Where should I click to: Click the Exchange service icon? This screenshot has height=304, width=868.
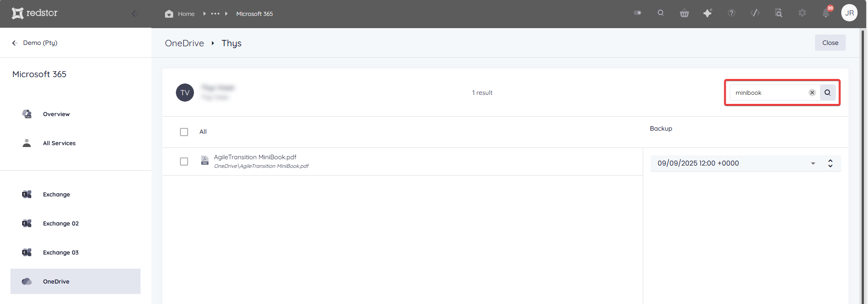pyautogui.click(x=27, y=194)
